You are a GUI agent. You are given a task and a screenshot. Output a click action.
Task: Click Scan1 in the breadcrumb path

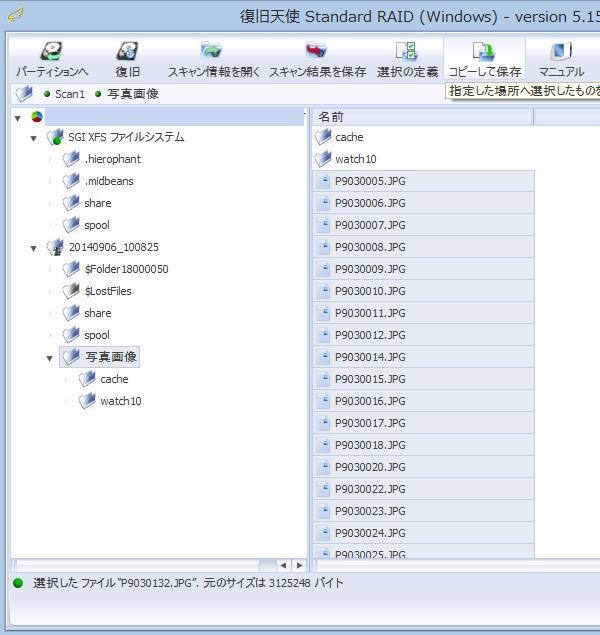69,94
